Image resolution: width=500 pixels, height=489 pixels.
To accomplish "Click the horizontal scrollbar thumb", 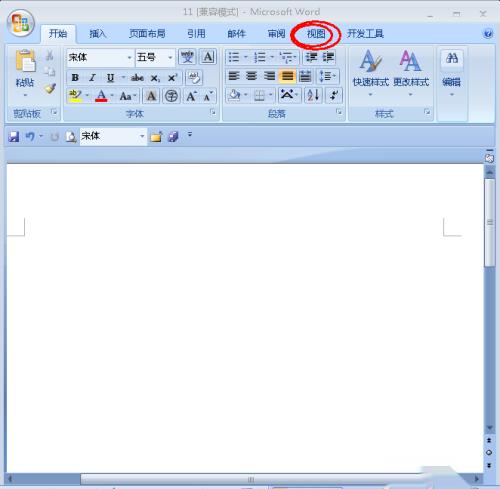I will pos(251,479).
